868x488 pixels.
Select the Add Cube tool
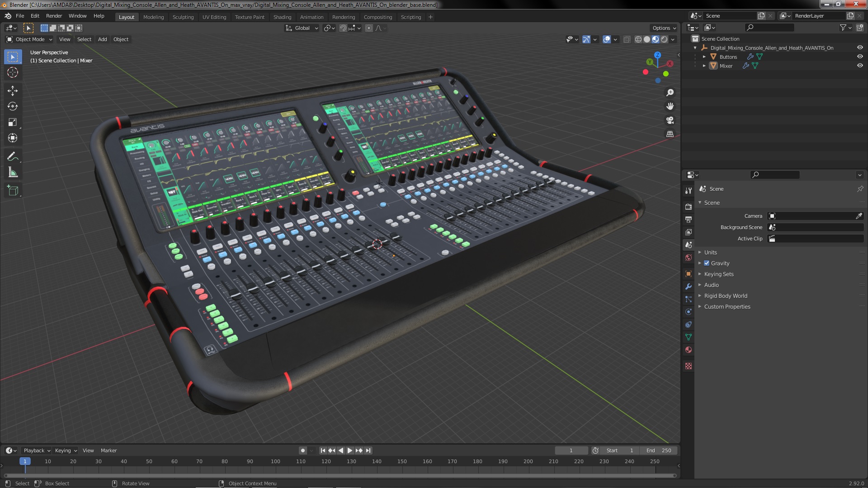pos(13,191)
